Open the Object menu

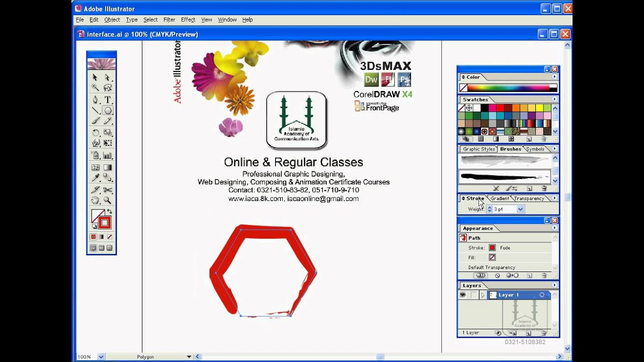coord(112,20)
